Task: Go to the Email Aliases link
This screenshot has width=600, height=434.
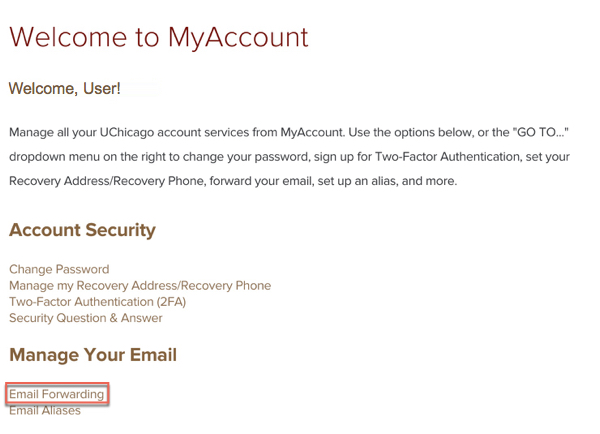Action: [x=45, y=410]
